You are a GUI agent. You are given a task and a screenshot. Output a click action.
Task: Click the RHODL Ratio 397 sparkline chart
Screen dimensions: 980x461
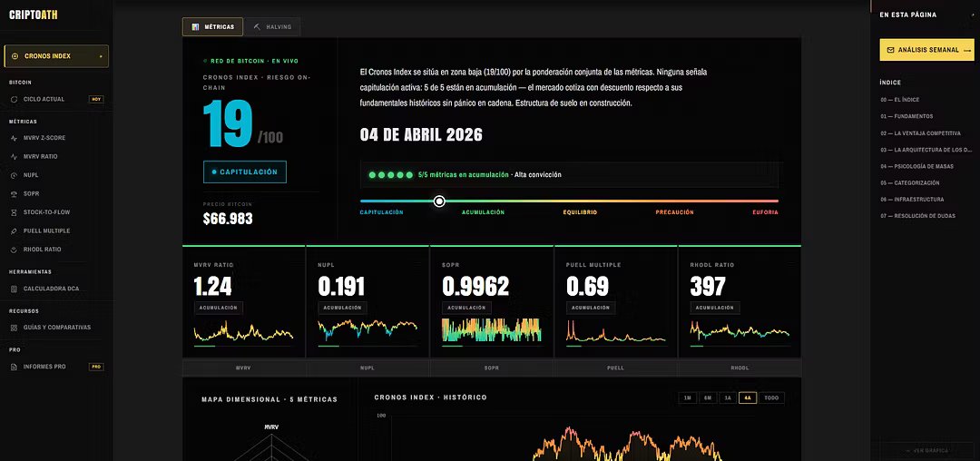click(x=740, y=330)
